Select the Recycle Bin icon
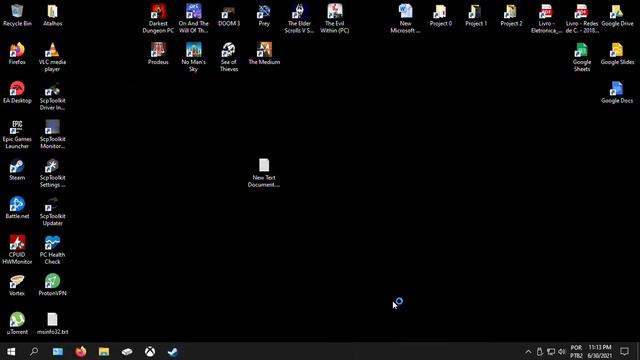The width and height of the screenshot is (640, 360). pos(17,16)
